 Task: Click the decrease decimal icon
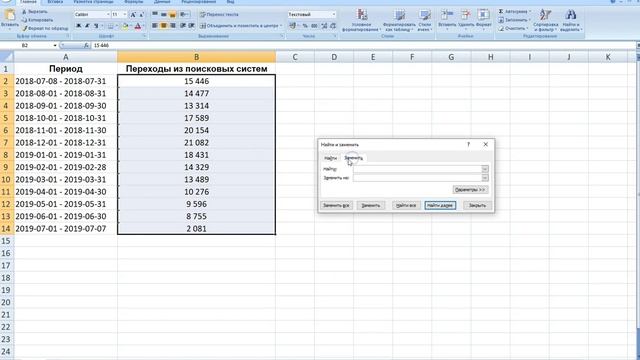pyautogui.click(x=333, y=26)
